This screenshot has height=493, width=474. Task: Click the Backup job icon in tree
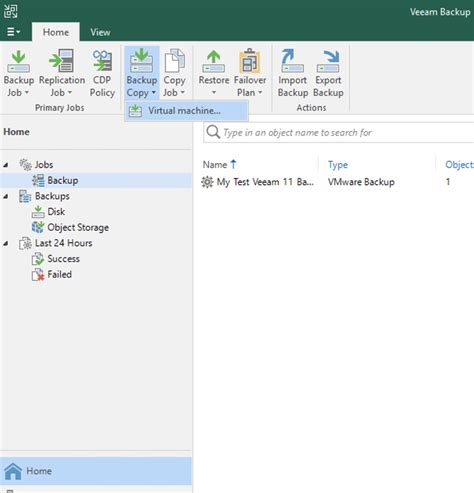(x=38, y=180)
